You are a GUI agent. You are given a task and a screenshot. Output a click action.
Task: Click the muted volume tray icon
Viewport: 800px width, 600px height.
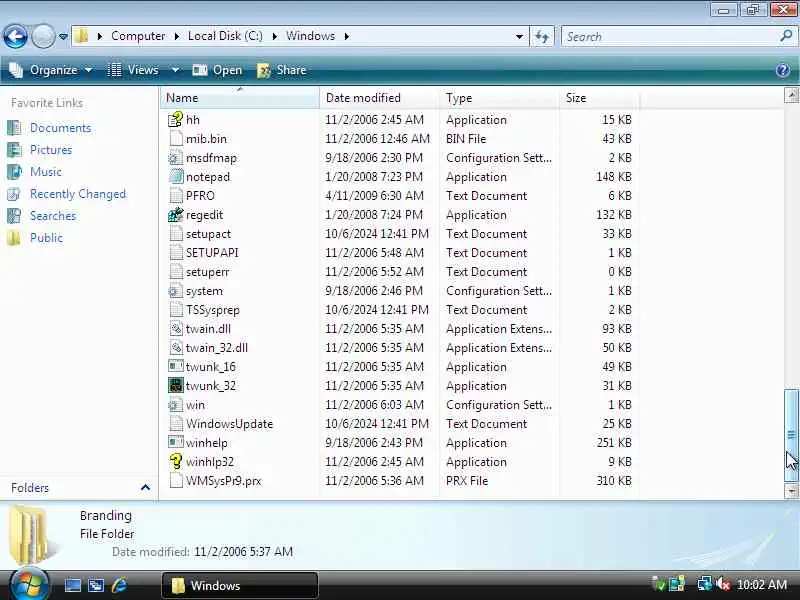[x=722, y=584]
